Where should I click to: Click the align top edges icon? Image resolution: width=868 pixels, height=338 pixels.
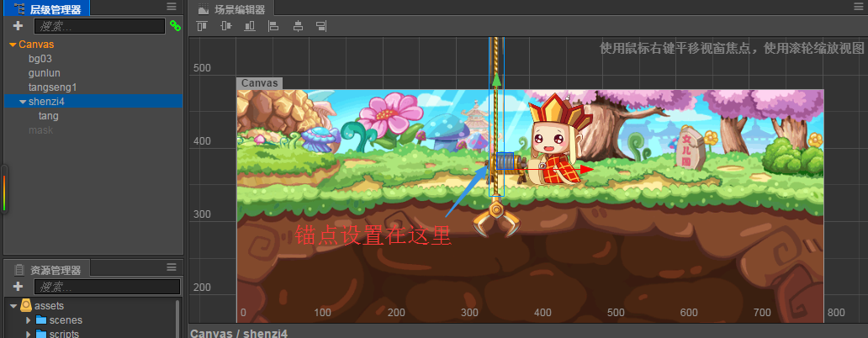[202, 26]
